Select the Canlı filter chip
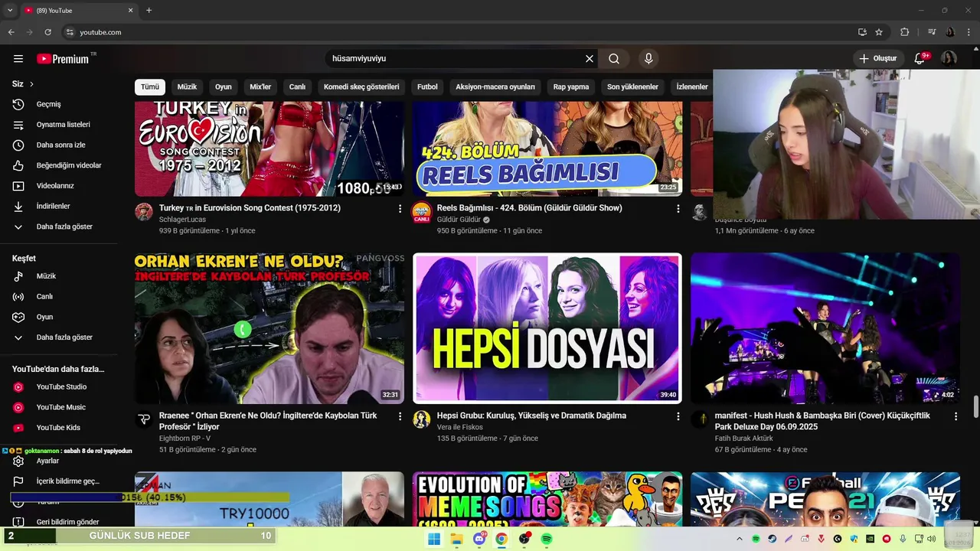 [x=298, y=87]
